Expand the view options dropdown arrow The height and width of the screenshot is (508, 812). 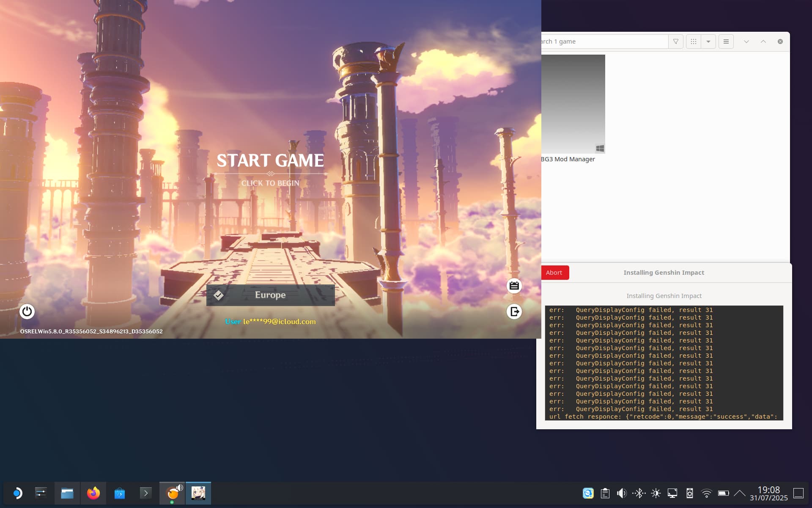(x=708, y=41)
